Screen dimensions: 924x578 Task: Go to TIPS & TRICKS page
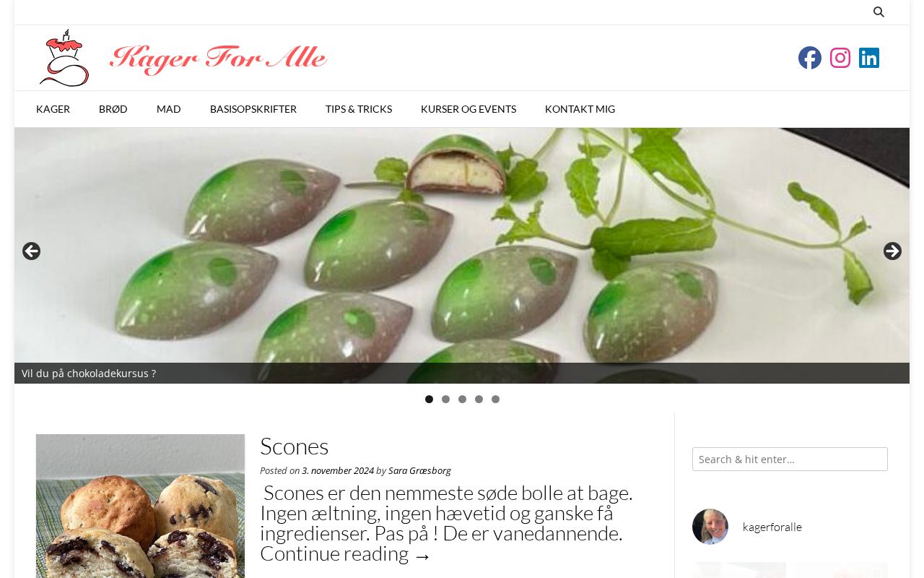[x=359, y=109]
